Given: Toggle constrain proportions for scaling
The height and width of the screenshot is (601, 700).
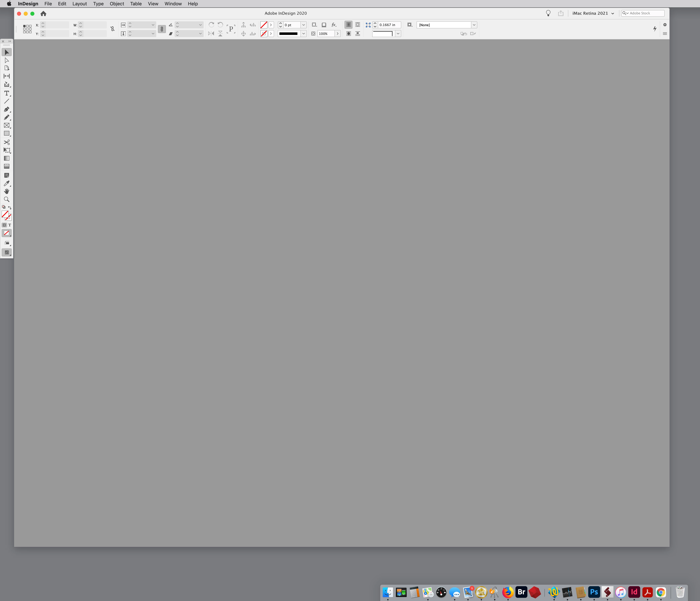Looking at the screenshot, I should [162, 29].
